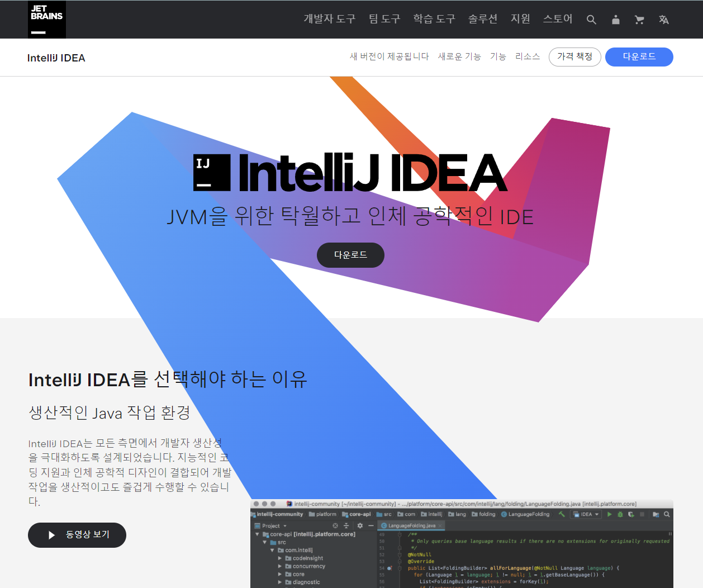The width and height of the screenshot is (703, 588).
Task: Click the black 다운로드 button in the hero
Action: (x=350, y=255)
